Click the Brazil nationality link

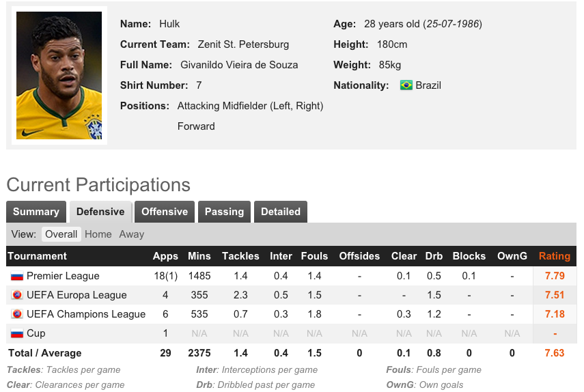(x=428, y=85)
